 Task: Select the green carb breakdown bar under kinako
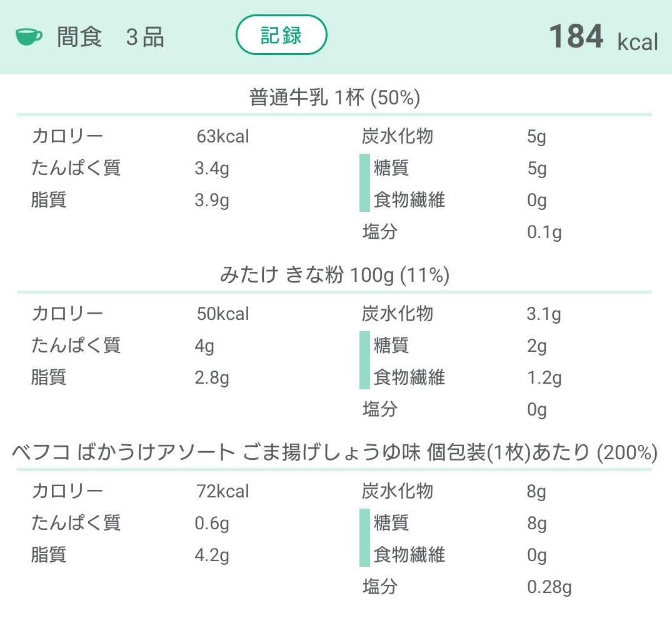364,361
